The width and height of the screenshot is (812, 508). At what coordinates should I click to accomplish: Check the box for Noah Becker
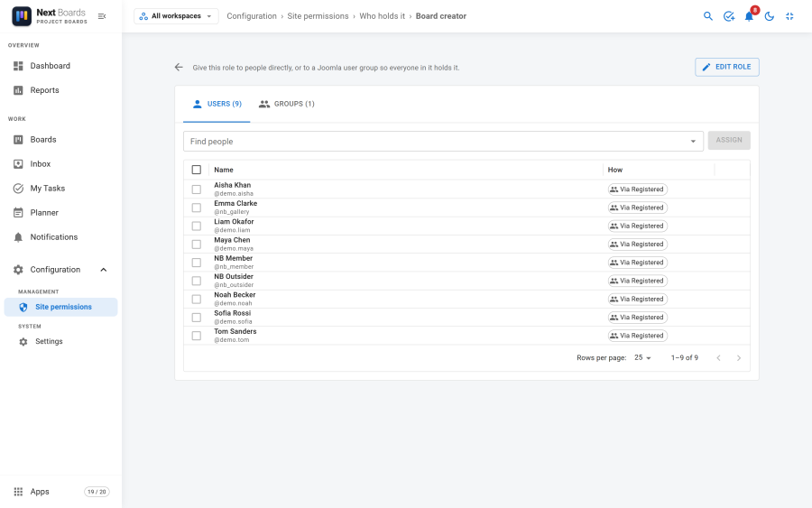coord(197,300)
